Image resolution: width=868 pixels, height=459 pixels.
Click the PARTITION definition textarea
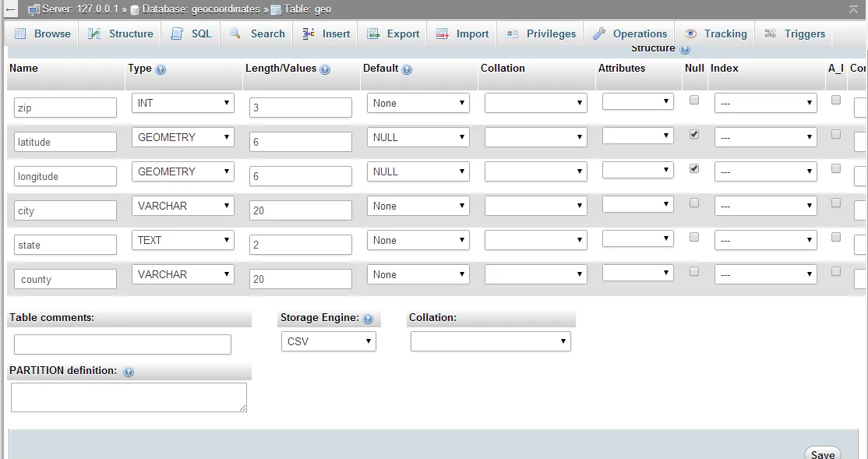(129, 397)
